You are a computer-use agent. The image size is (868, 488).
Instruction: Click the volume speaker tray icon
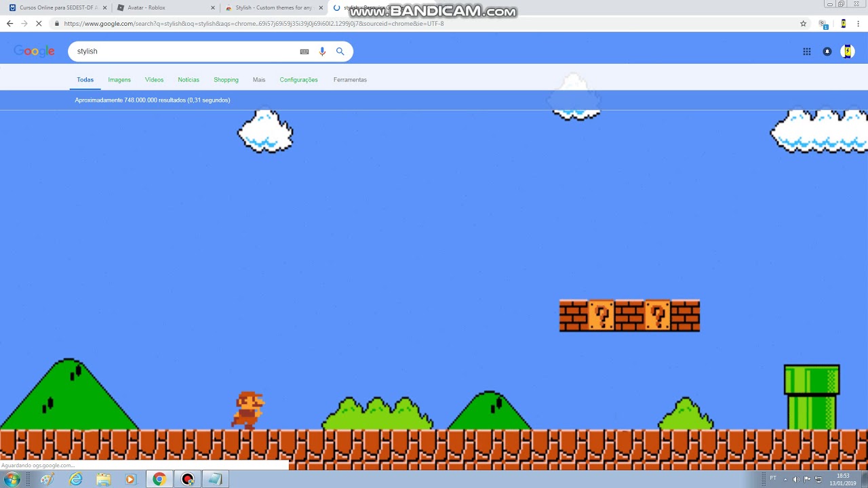coord(796,480)
